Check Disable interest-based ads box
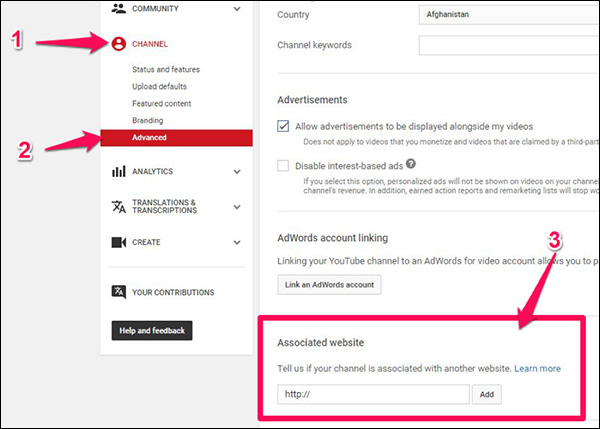 pyautogui.click(x=283, y=166)
